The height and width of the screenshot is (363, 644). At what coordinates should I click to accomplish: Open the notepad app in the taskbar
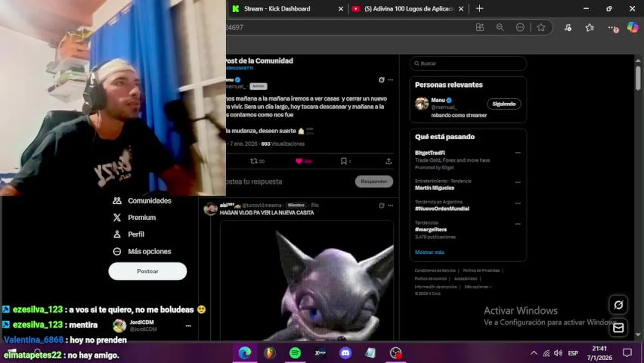point(370,353)
